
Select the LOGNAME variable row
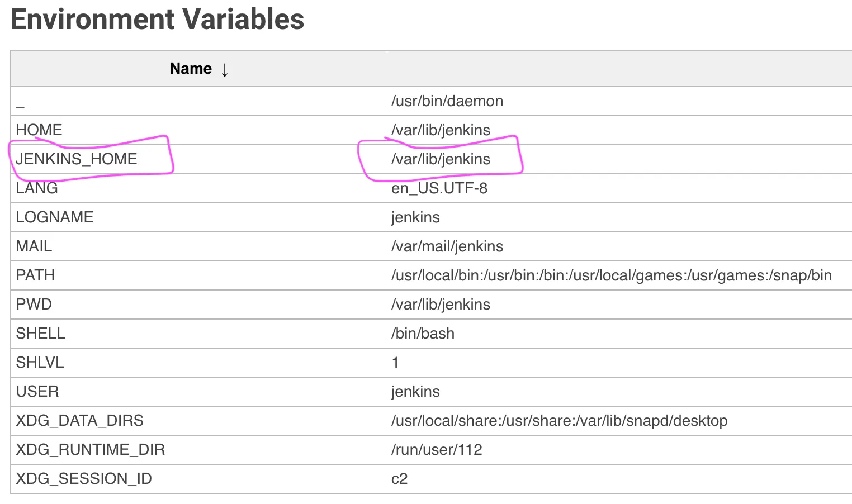point(55,217)
